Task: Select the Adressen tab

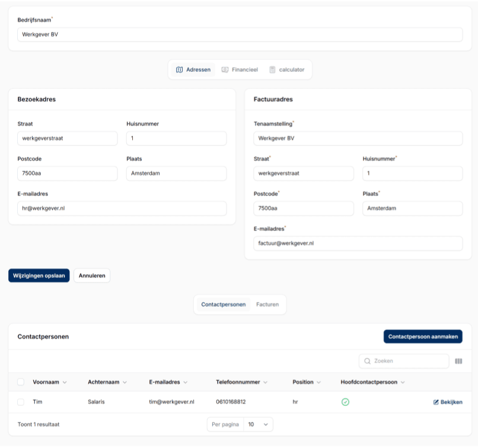Action: tap(193, 70)
